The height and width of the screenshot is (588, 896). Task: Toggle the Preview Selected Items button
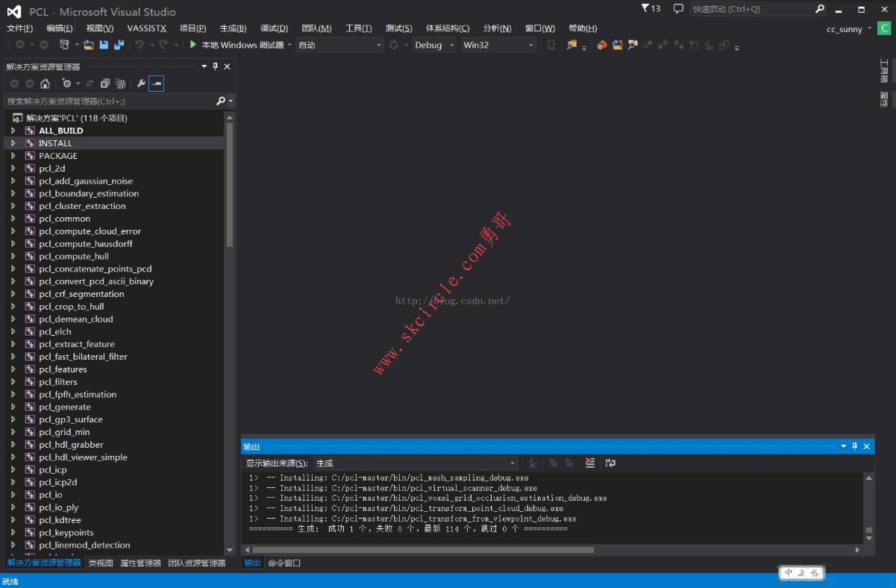pos(156,84)
